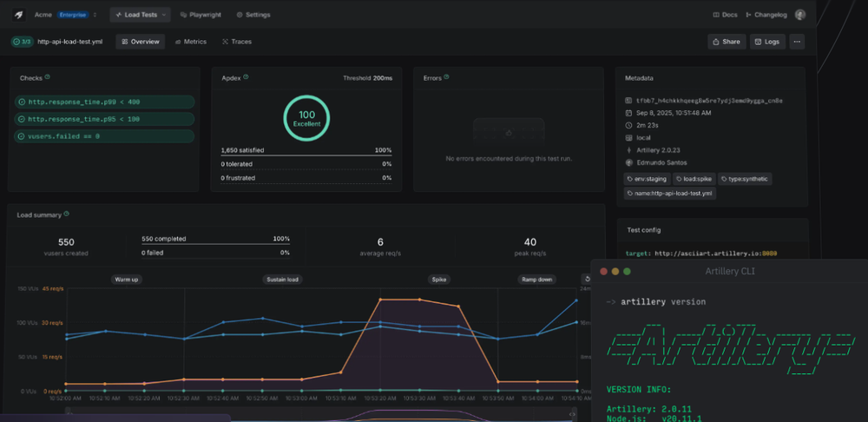
Task: Click the green button in Artillery CLI window
Action: tap(627, 272)
